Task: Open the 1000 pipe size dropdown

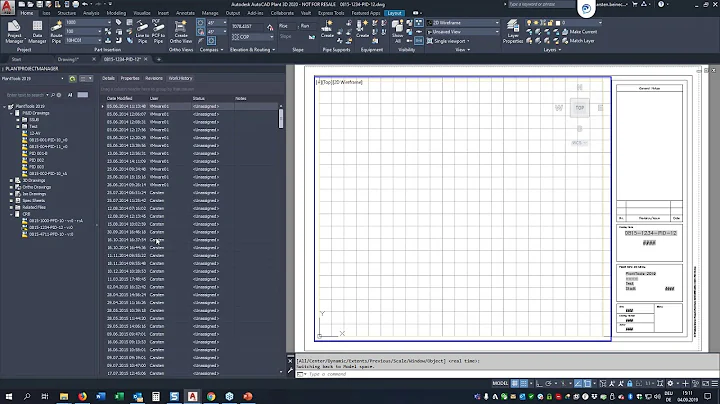Action: coord(88,22)
